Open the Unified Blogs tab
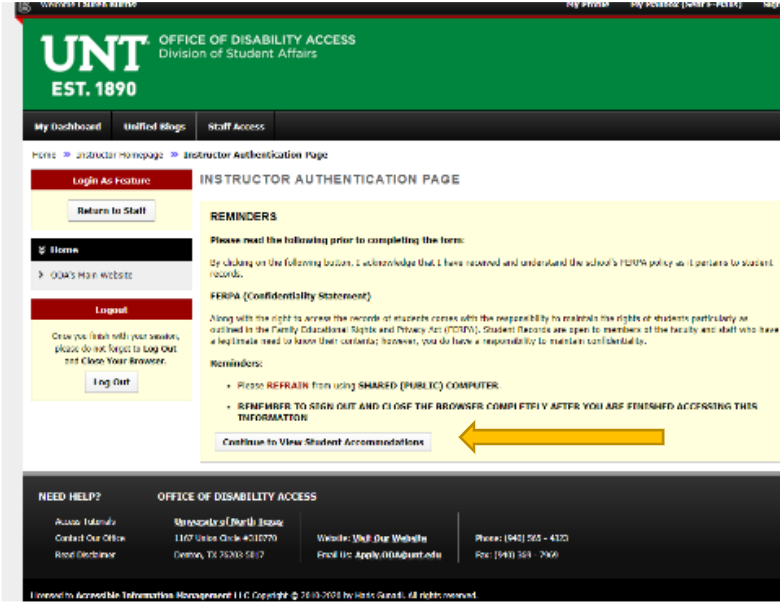Viewport: 780px width, 603px height. click(x=154, y=126)
